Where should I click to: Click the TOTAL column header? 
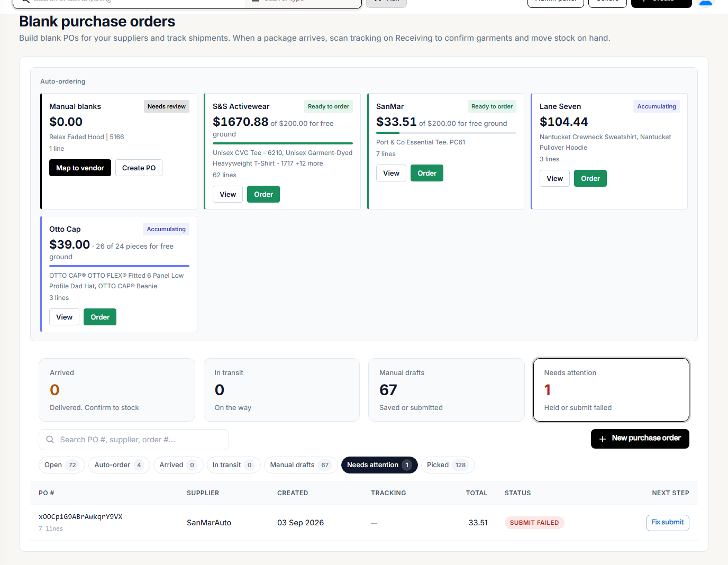tap(477, 493)
